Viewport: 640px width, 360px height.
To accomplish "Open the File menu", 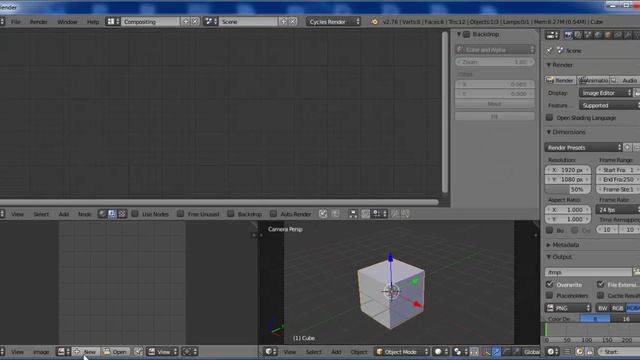I will pyautogui.click(x=16, y=22).
